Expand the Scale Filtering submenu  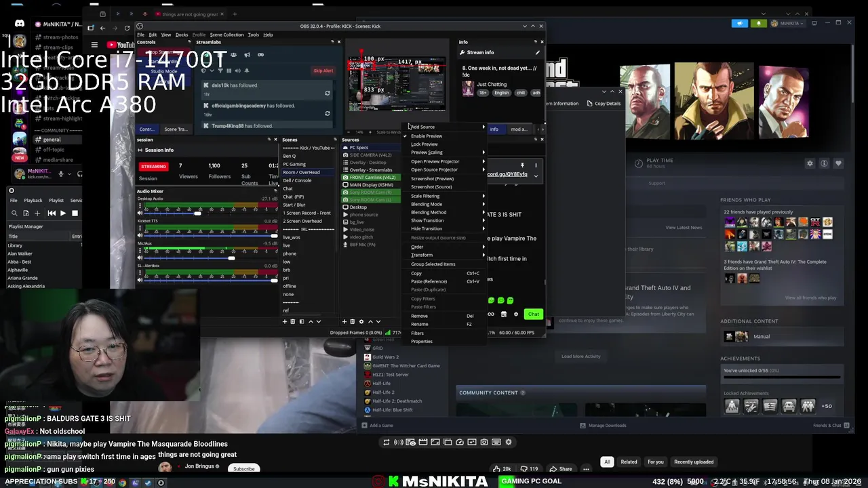click(445, 196)
